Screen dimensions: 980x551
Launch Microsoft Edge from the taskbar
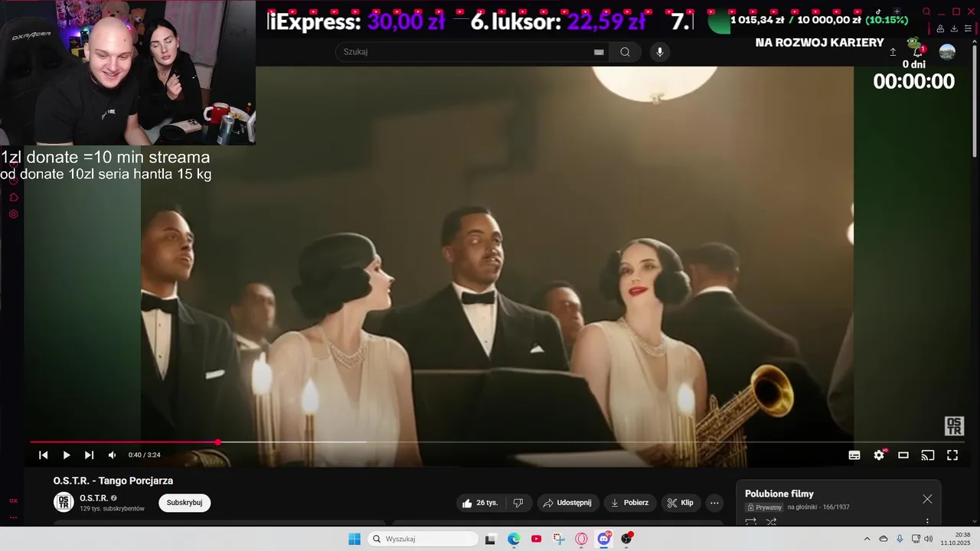514,539
